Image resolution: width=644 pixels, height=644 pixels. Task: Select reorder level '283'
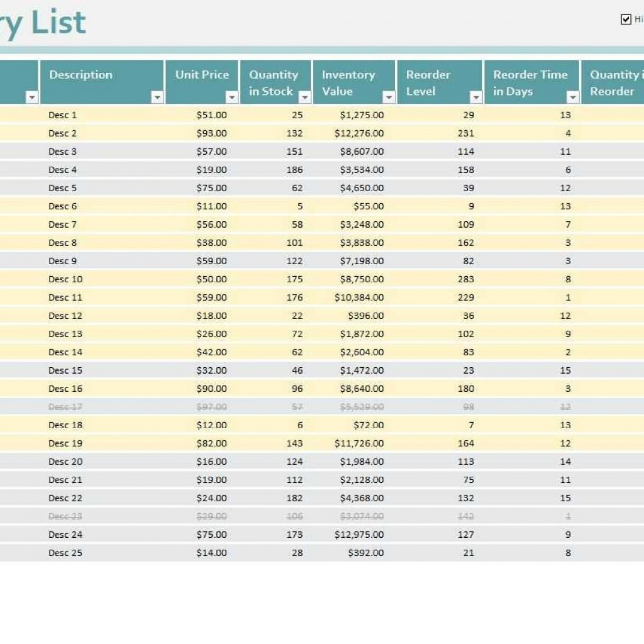pyautogui.click(x=466, y=279)
